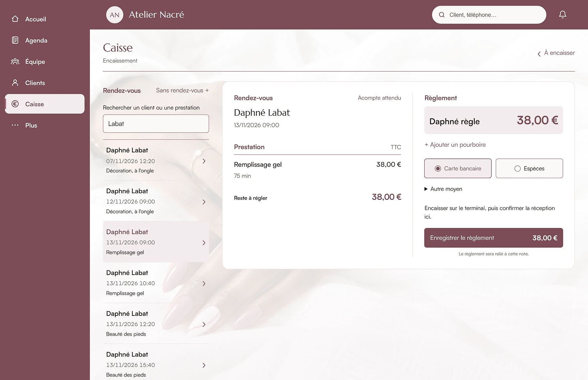Click the magnifier icon in the search bar
The width and height of the screenshot is (588, 380).
coord(442,15)
